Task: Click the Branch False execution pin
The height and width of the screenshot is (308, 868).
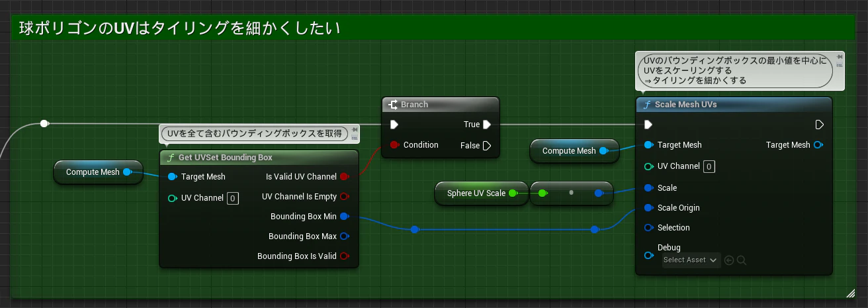Action: pos(487,145)
